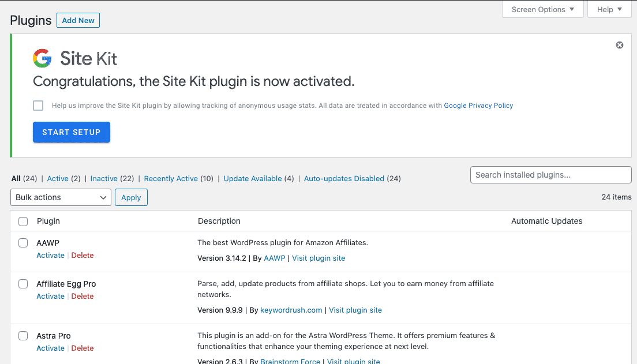Show plugins with Update Available
Viewport: 637px width, 364px height.
254,178
